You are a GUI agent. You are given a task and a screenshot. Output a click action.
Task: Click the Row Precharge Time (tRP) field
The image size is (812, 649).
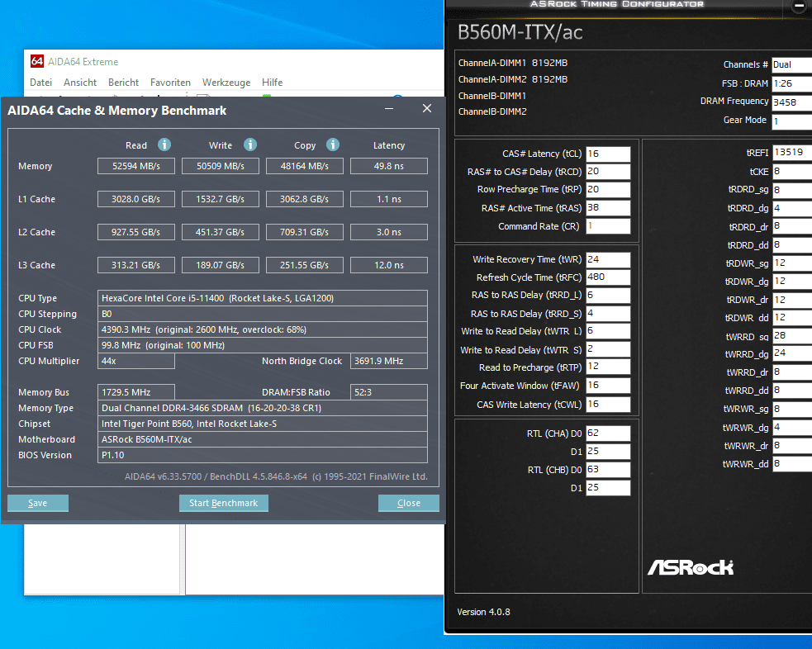(x=609, y=189)
